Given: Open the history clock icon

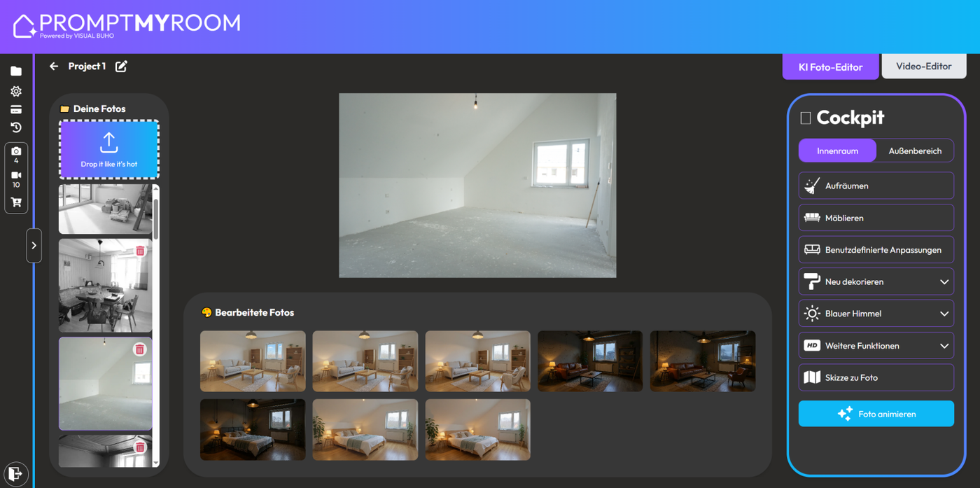Looking at the screenshot, I should (x=16, y=127).
